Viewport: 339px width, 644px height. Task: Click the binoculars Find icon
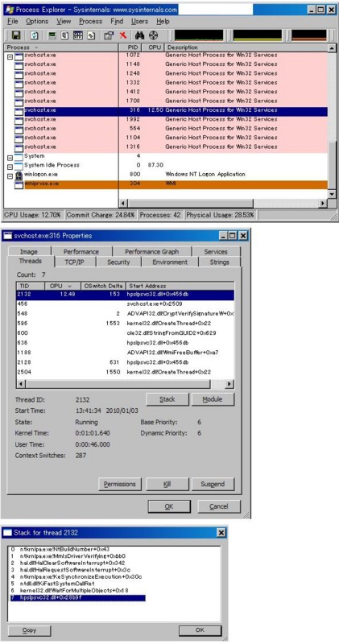tap(139, 35)
